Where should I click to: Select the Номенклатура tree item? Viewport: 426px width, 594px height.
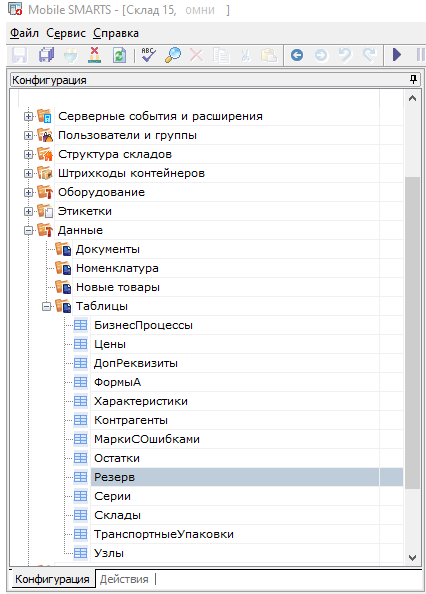click(x=117, y=268)
